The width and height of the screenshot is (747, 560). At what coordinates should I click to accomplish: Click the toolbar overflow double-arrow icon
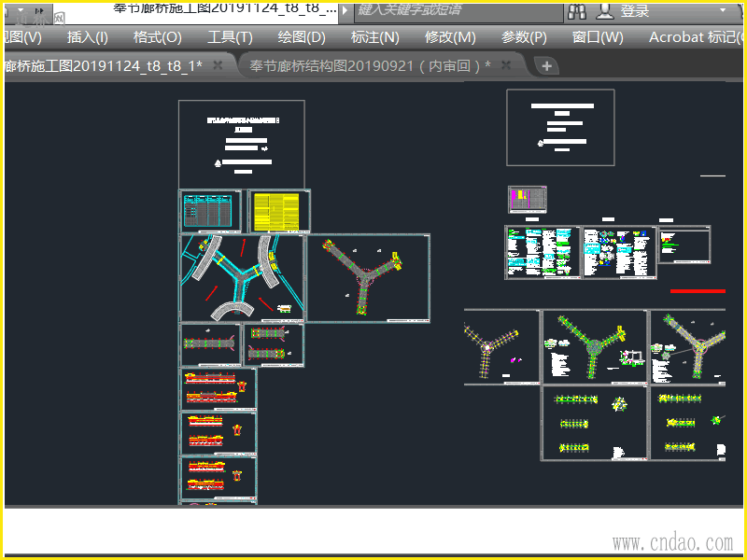39,10
